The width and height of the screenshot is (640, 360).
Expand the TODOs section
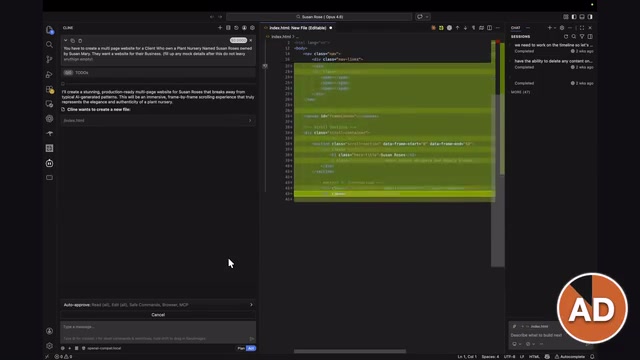click(158, 73)
